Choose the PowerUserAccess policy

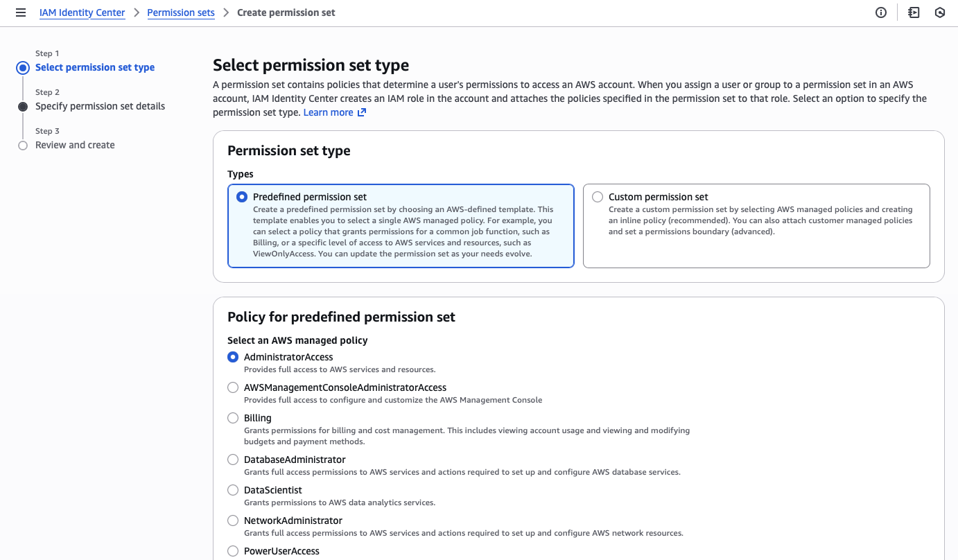tap(233, 550)
